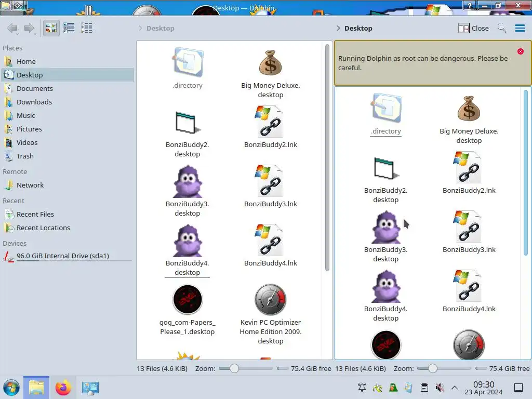
Task: Launch Firefox from taskbar
Action: [63, 388]
